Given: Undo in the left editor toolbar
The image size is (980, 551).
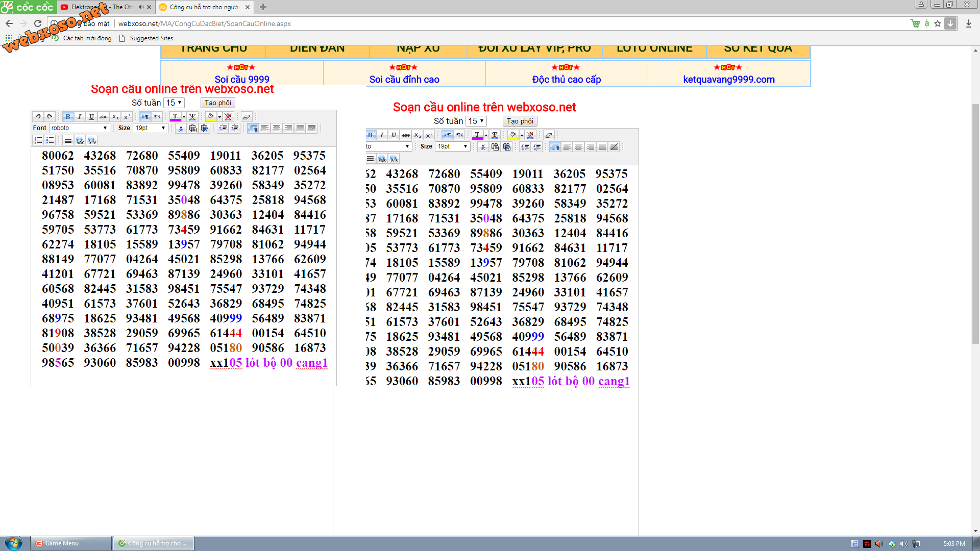Looking at the screenshot, I should pyautogui.click(x=38, y=117).
